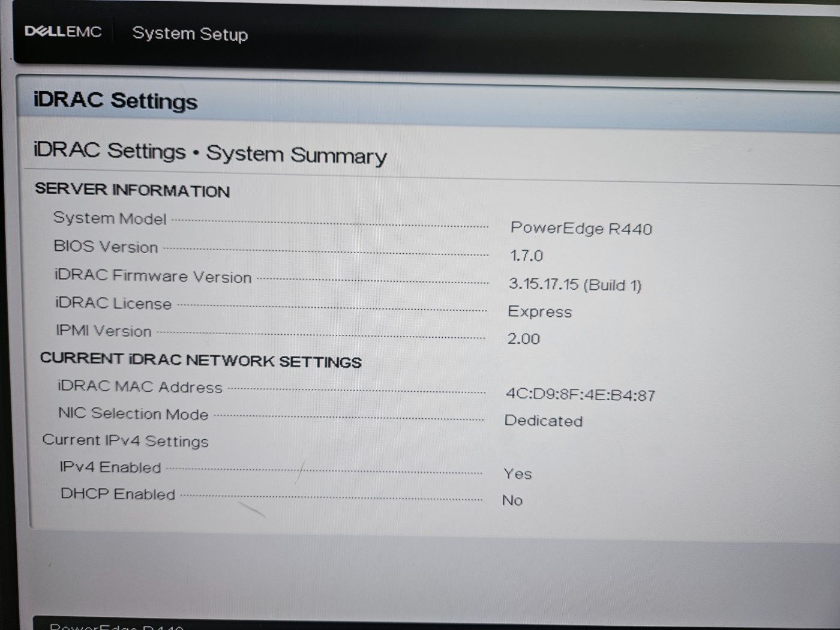Click the IPv4 Enabled Yes value

pos(517,474)
